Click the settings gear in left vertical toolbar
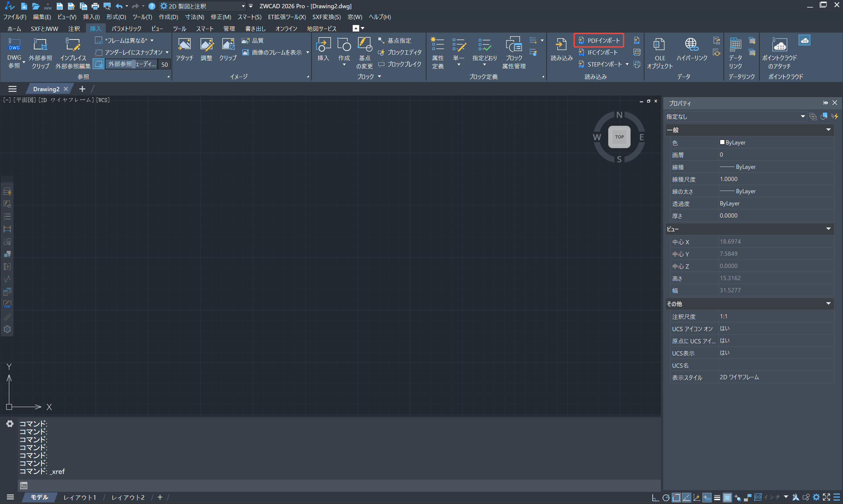 pyautogui.click(x=7, y=329)
